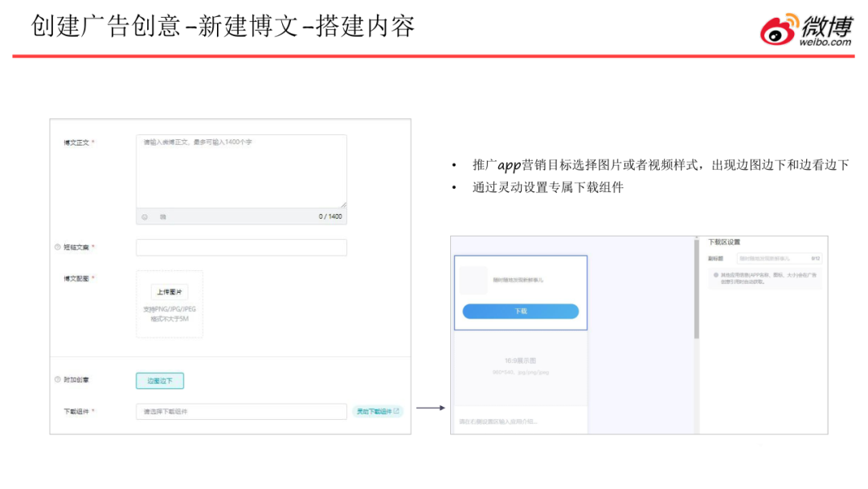Click the emoji icon below the post text box
This screenshot has width=868, height=489.
pyautogui.click(x=145, y=216)
